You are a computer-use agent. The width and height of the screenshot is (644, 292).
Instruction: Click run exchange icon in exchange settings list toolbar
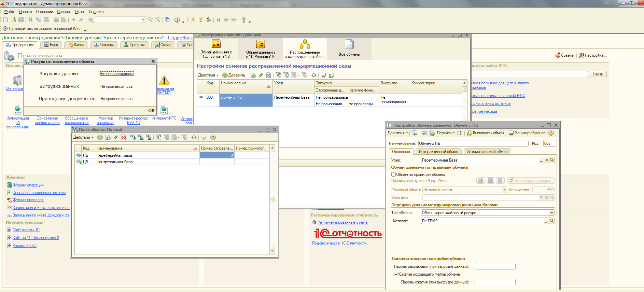[x=331, y=75]
